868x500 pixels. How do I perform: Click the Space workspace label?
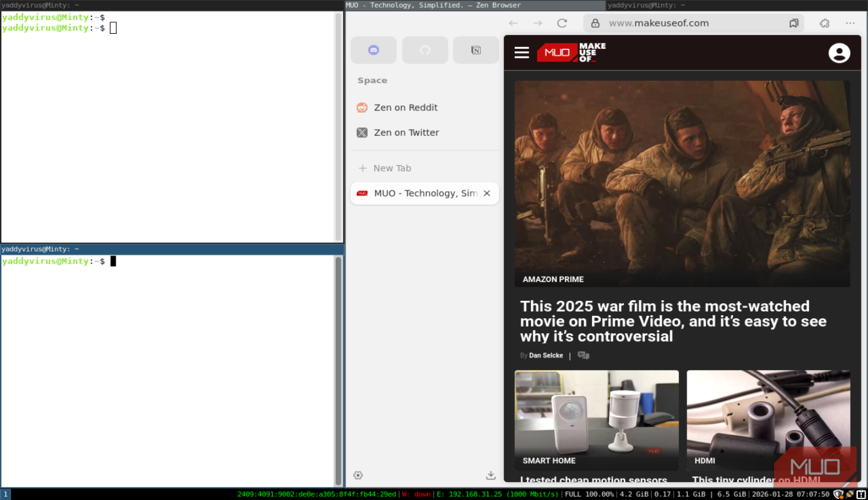pyautogui.click(x=372, y=80)
